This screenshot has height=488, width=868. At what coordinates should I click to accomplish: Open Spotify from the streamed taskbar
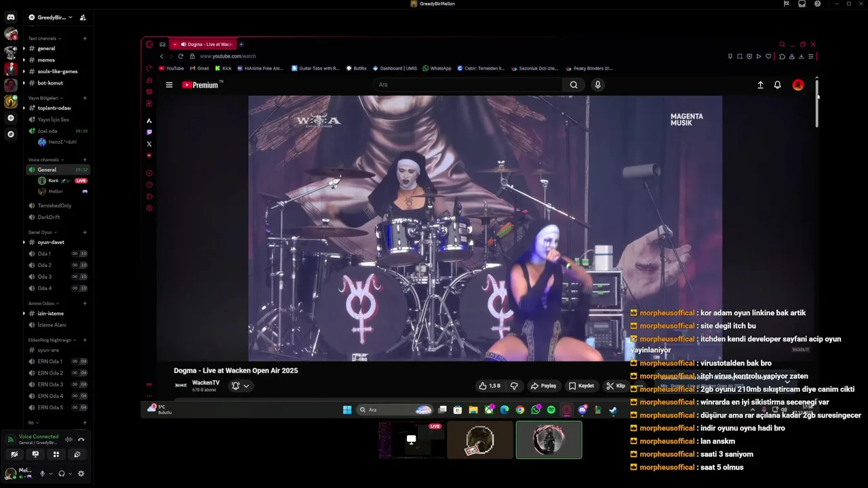pos(551,409)
